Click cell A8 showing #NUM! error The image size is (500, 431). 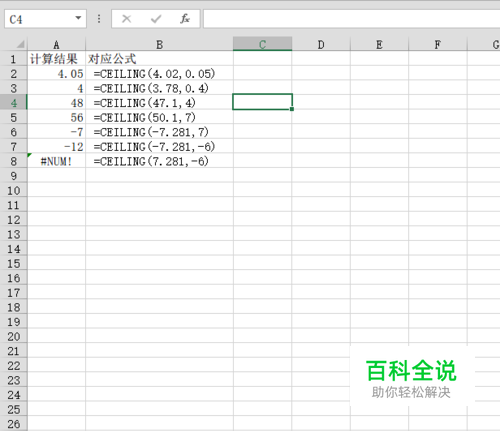56,161
